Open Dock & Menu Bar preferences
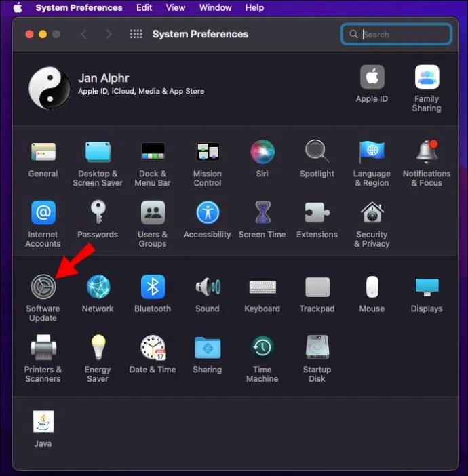Screen dimensions: 468x476 (153, 152)
